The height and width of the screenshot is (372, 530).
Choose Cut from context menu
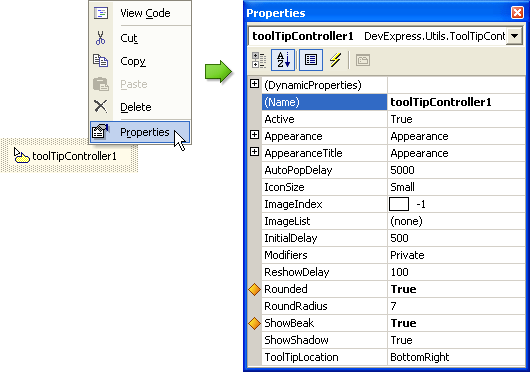tap(129, 38)
